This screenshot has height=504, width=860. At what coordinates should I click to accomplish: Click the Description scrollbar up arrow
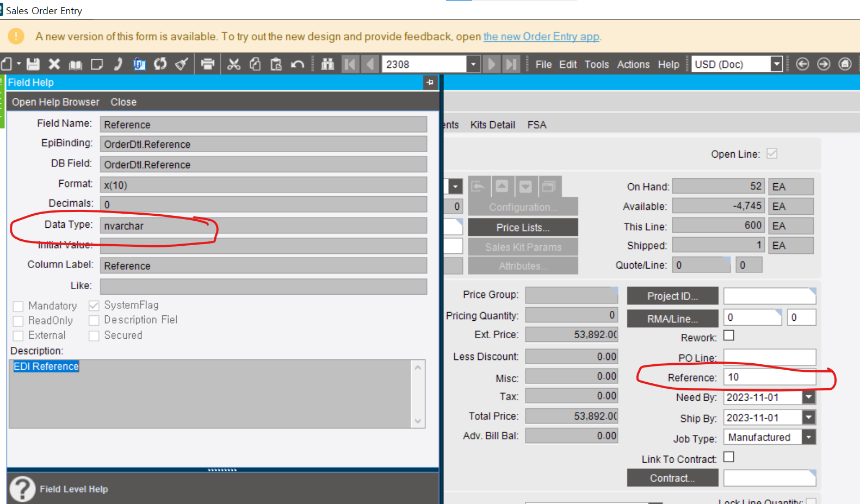(x=418, y=368)
